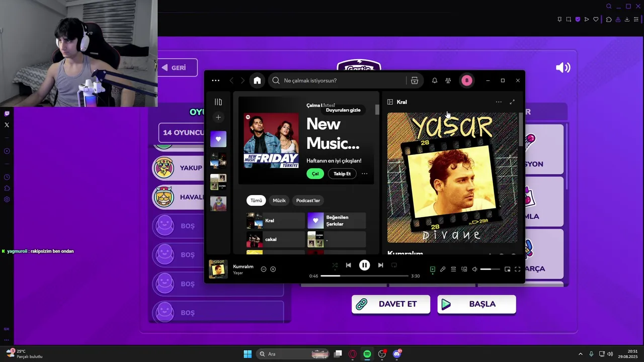Create a playlist with the plus icon
The height and width of the screenshot is (362, 644).
click(218, 117)
